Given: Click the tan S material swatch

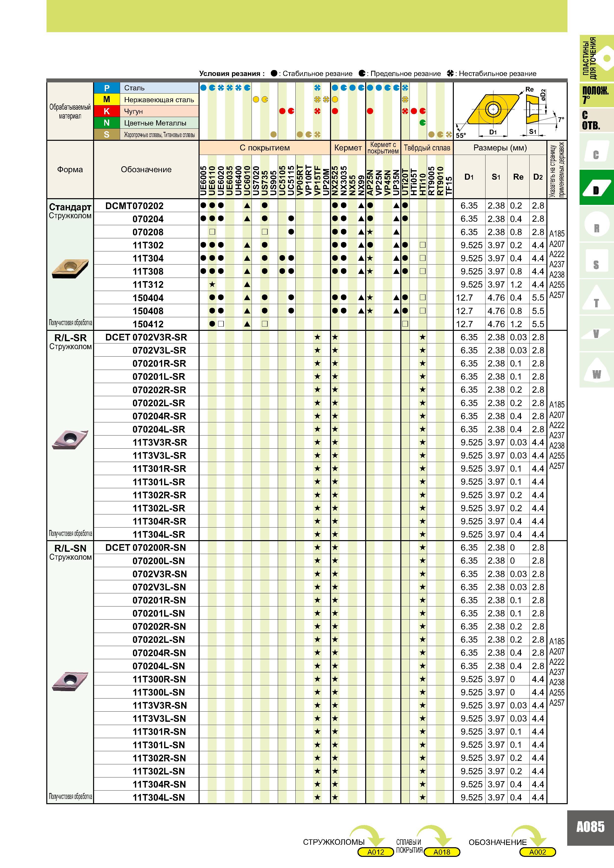Looking at the screenshot, I should coord(107,135).
